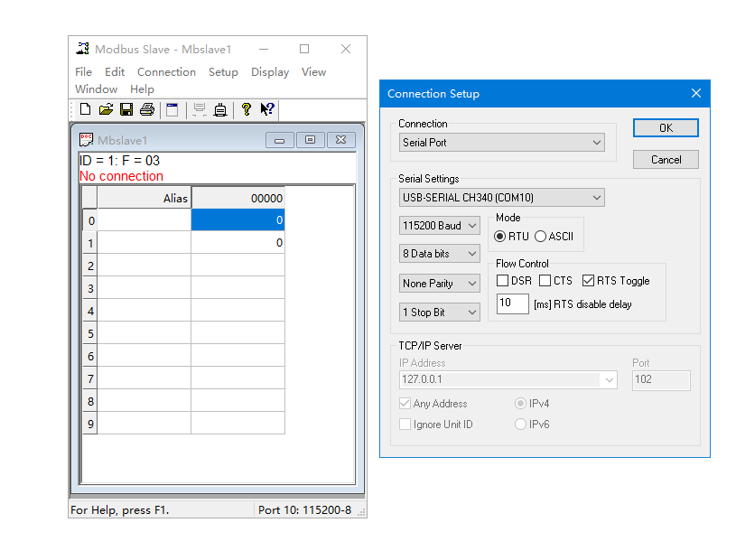Select the highlighted cell in row 0
Viewport: 736px width, 560px height.
238,219
